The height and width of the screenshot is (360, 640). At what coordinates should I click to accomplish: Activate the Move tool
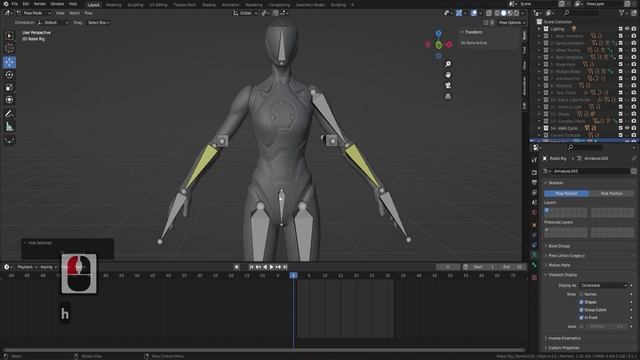9,62
